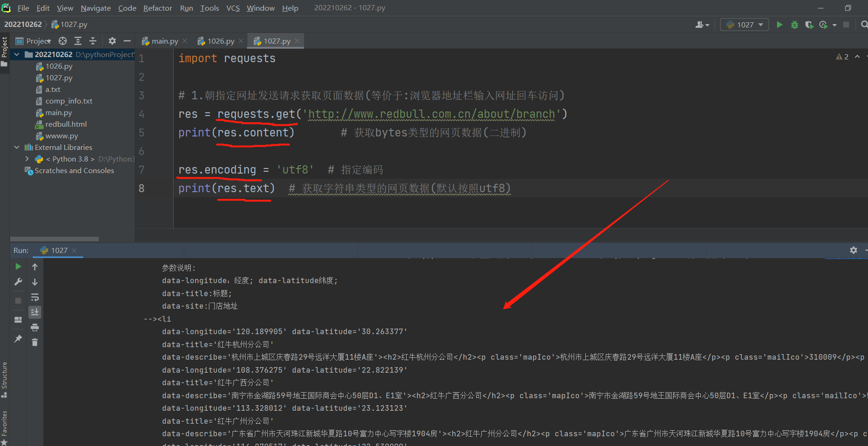This screenshot has width=868, height=446.
Task: Expand all items in the Project tree
Action: point(78,41)
